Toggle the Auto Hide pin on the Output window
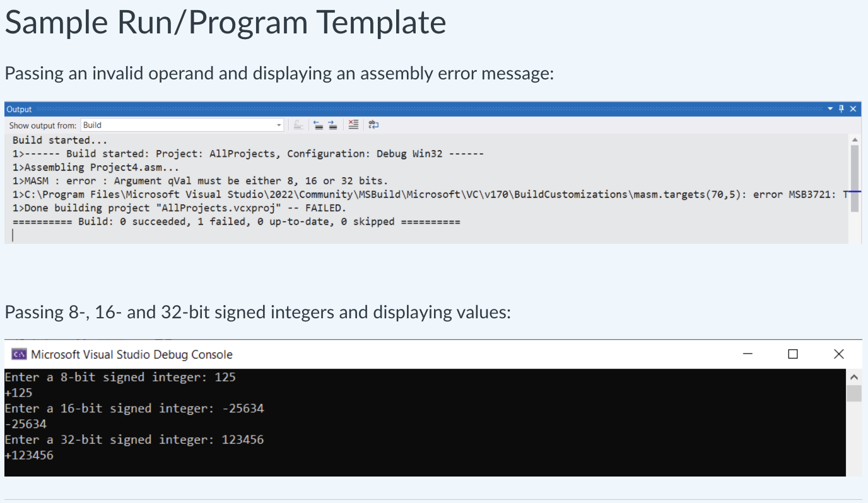The image size is (868, 503). pyautogui.click(x=842, y=108)
